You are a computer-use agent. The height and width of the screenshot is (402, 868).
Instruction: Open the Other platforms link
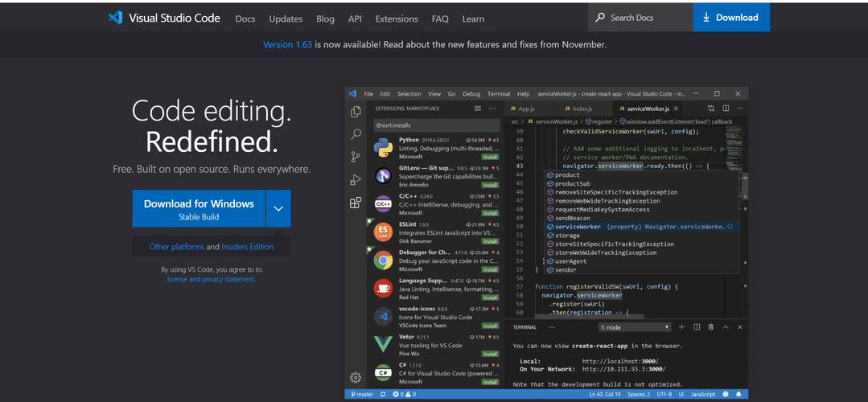177,247
